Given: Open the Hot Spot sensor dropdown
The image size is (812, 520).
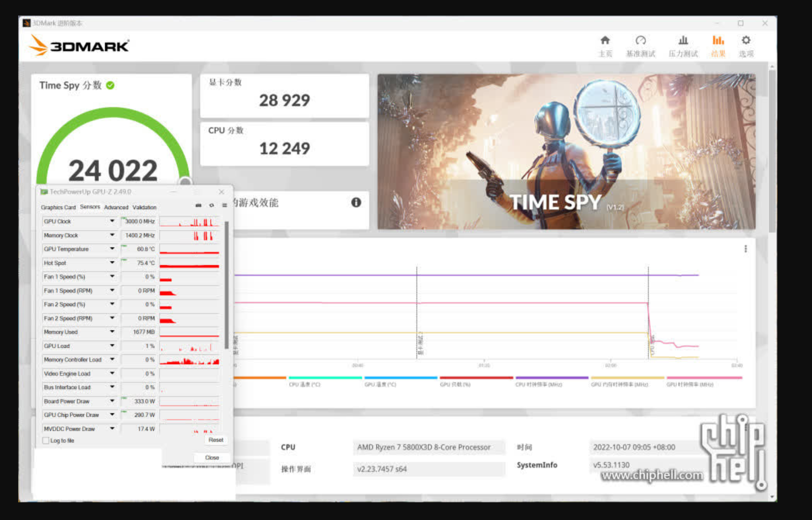Looking at the screenshot, I should (x=112, y=263).
